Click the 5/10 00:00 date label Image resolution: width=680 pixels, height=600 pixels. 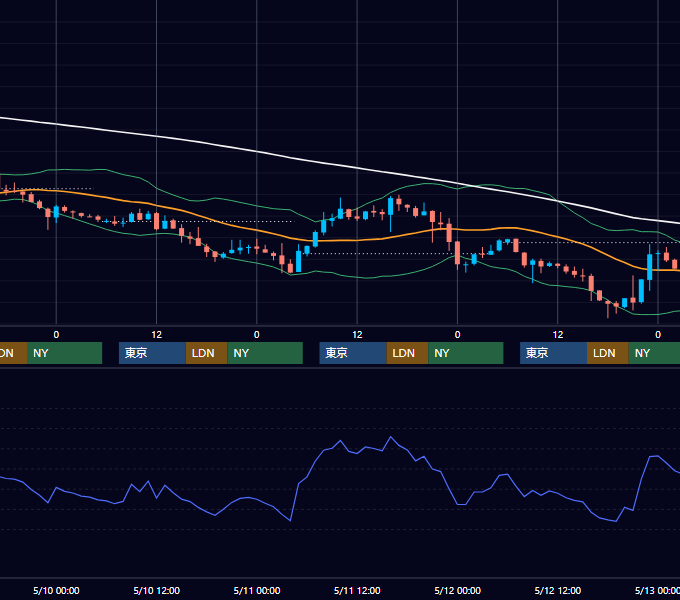[56, 590]
